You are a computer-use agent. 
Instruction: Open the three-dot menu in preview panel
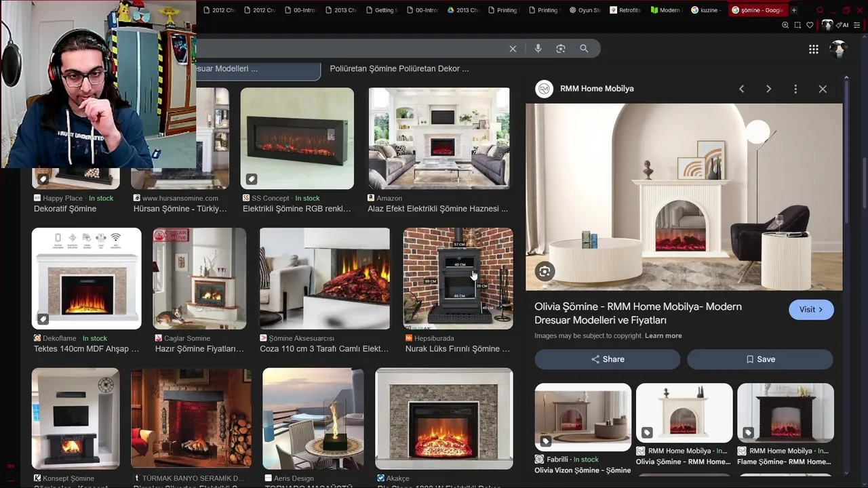(x=795, y=89)
